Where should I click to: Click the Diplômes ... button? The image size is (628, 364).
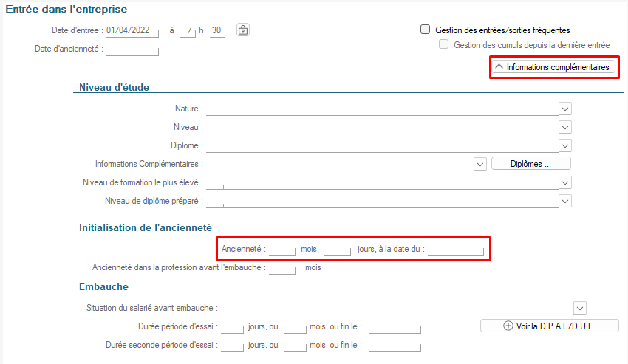530,164
